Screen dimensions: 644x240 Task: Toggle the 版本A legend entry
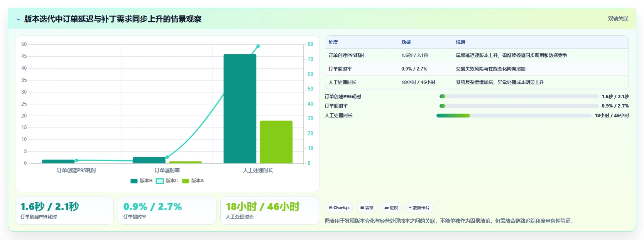(193, 181)
